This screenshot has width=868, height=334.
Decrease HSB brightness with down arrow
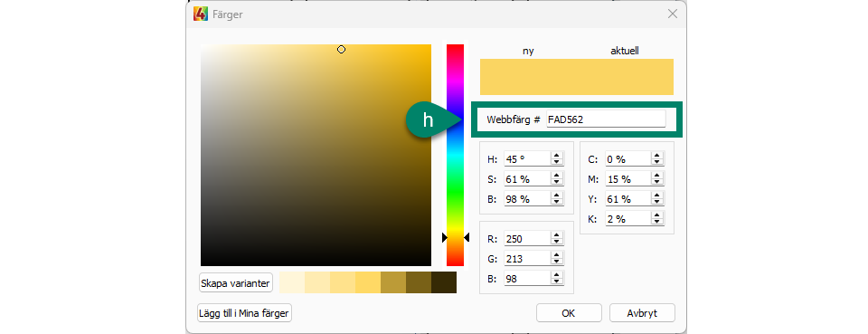(x=556, y=202)
